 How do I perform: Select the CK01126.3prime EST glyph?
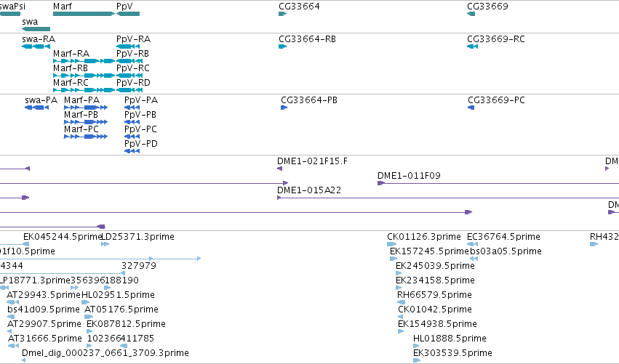[x=391, y=244]
